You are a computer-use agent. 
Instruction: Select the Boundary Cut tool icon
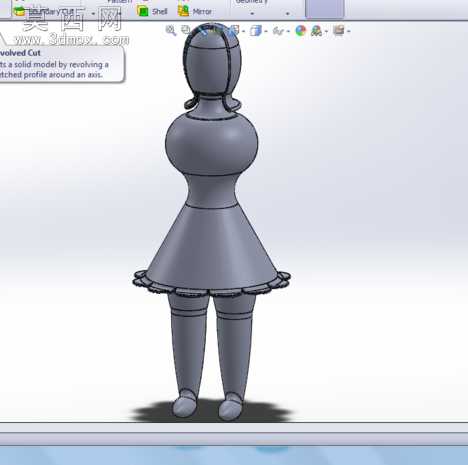(x=19, y=11)
